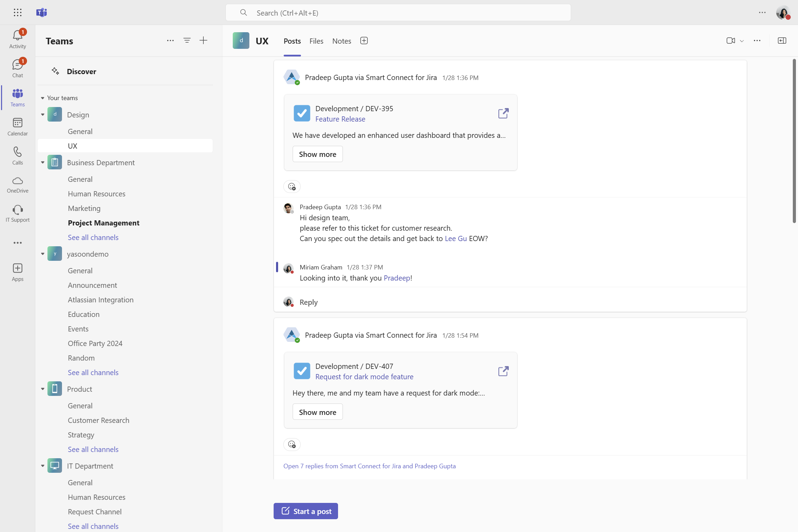Add a reaction to DEV-407 post

(x=292, y=444)
